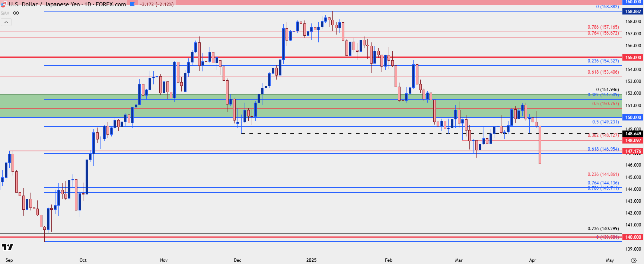Click the -3.172 (-2.12%) price change text

[x=156, y=4]
